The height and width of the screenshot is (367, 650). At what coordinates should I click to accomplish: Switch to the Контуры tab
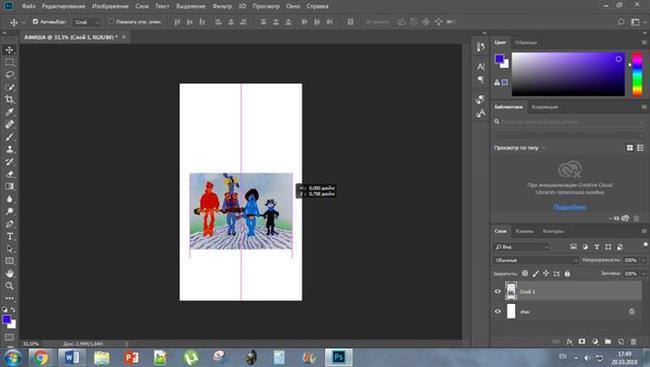(x=553, y=231)
